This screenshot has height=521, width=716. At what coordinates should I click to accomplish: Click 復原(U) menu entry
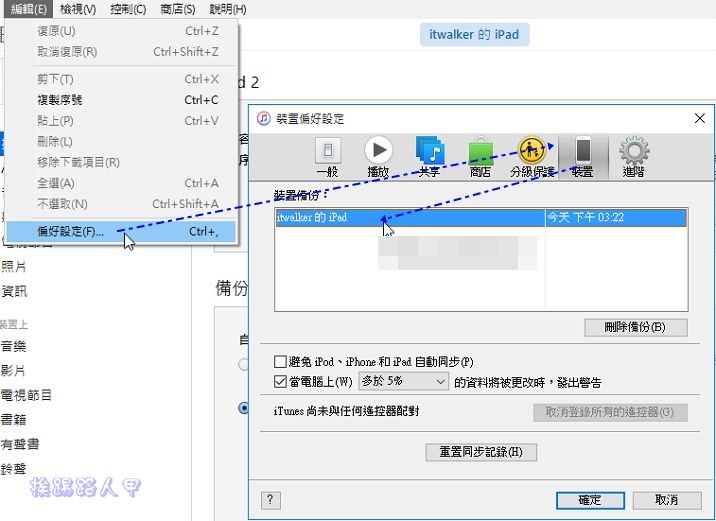(x=121, y=31)
